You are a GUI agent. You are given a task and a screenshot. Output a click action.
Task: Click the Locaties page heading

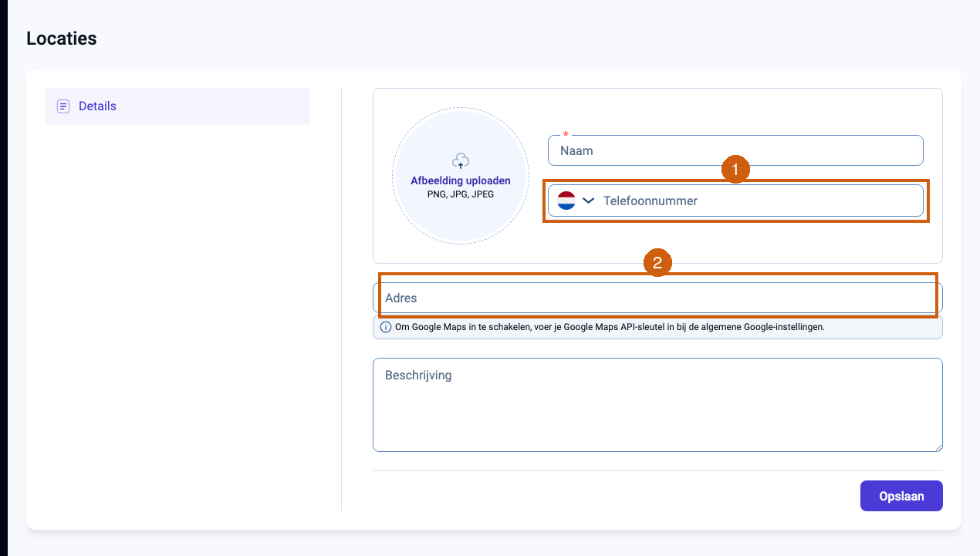click(x=62, y=38)
